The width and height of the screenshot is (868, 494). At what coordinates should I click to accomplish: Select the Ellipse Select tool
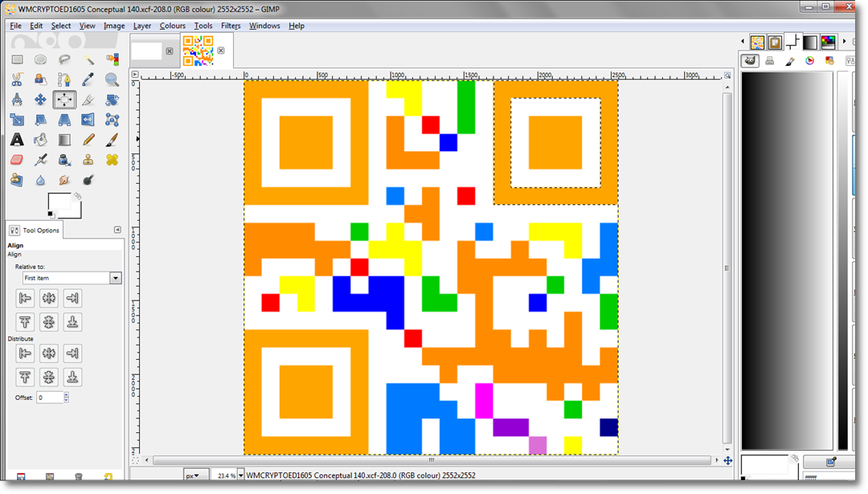[x=40, y=59]
